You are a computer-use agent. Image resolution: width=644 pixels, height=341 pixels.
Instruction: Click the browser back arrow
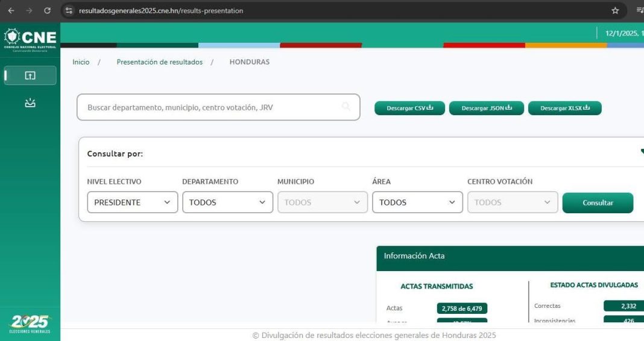(11, 10)
